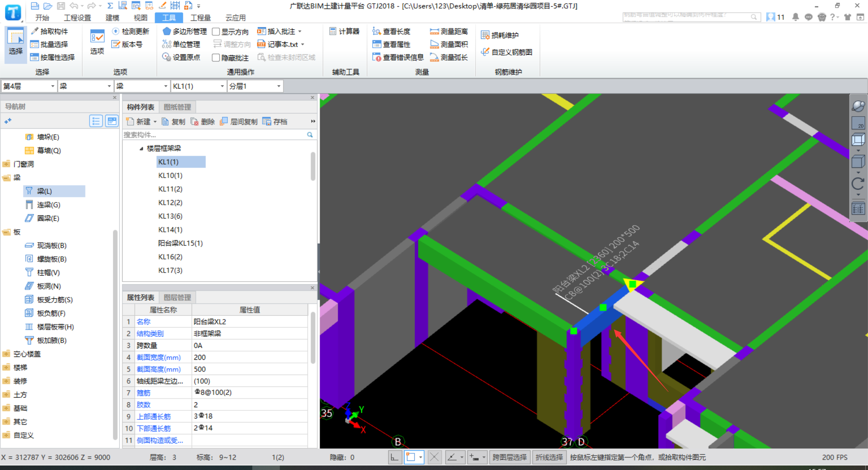Open the 云应用 ribbon tab
This screenshot has height=470, width=868.
(236, 18)
